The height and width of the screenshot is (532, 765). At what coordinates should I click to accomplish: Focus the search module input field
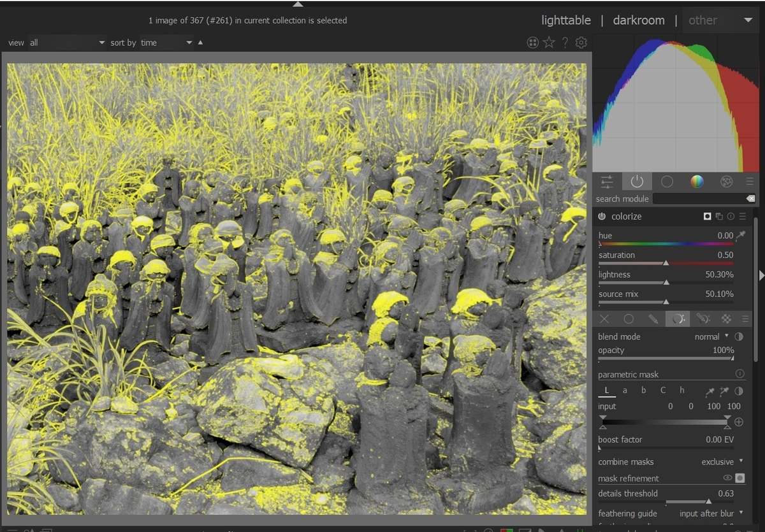pos(699,199)
